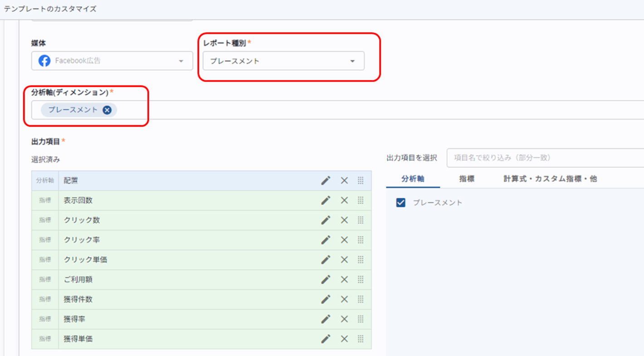This screenshot has width=644, height=356.
Task: Remove the プレースメント chip from dimensions
Action: 107,110
